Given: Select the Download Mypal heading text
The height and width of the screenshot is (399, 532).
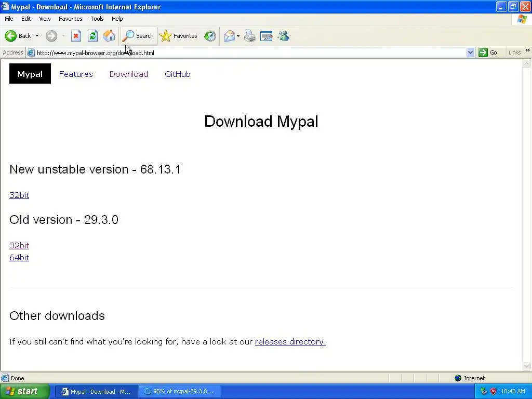Looking at the screenshot, I should point(261,122).
